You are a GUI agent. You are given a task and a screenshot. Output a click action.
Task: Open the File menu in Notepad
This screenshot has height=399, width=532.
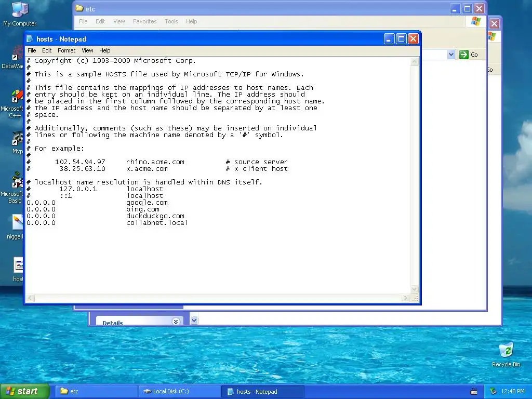pyautogui.click(x=32, y=50)
